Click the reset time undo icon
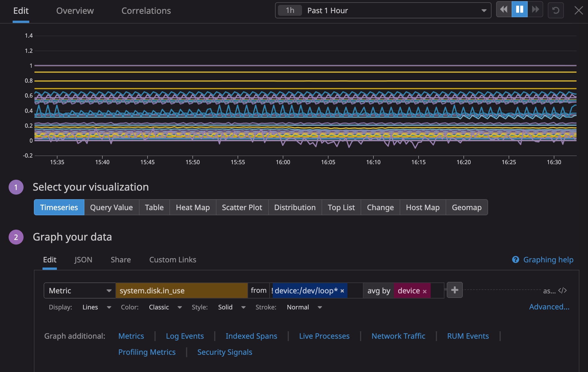 [556, 11]
